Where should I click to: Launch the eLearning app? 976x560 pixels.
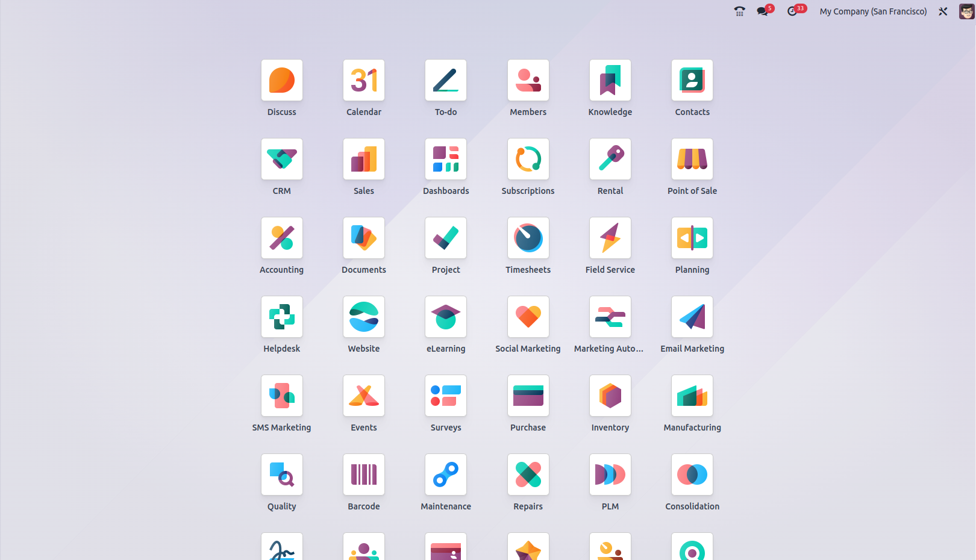(x=445, y=317)
